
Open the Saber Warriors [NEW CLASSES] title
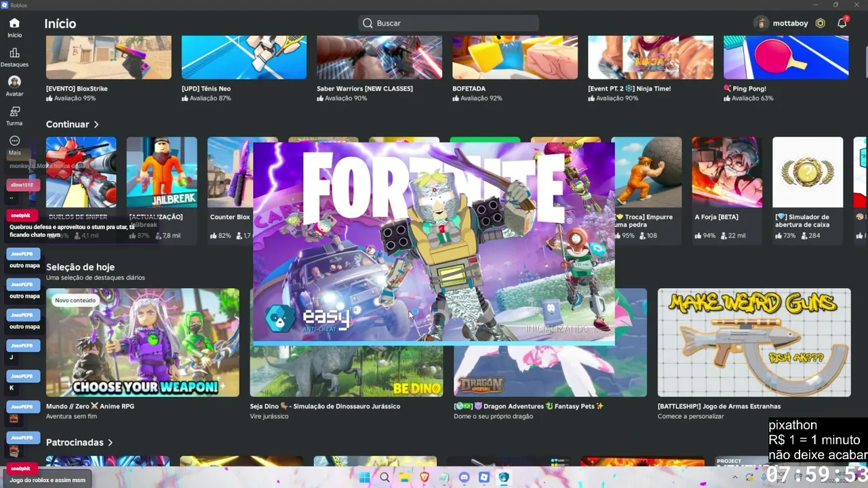pos(365,89)
